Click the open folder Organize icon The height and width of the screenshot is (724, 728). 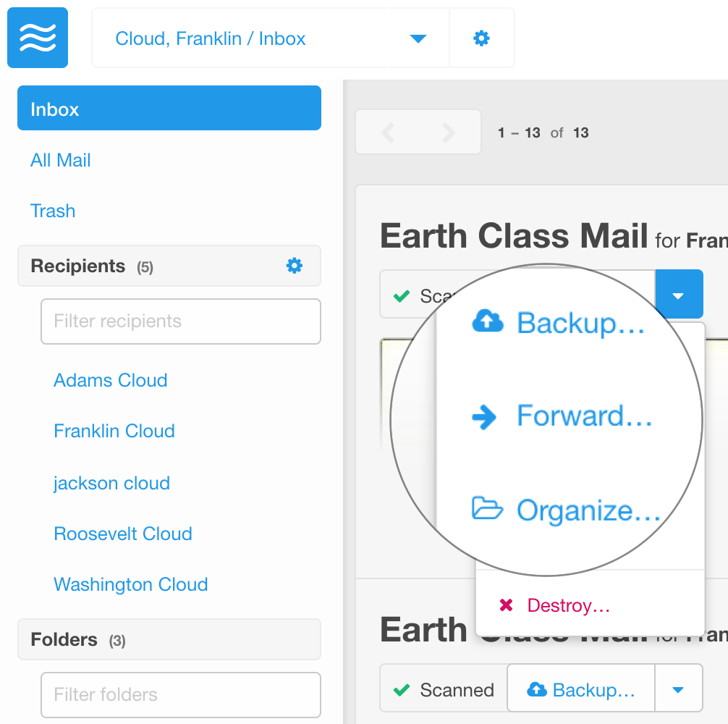pyautogui.click(x=487, y=508)
